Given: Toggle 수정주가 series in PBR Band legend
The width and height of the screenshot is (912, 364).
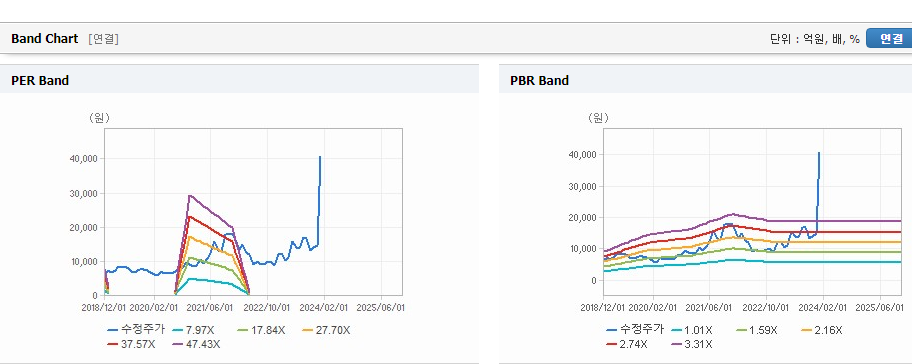Looking at the screenshot, I should coord(635,330).
